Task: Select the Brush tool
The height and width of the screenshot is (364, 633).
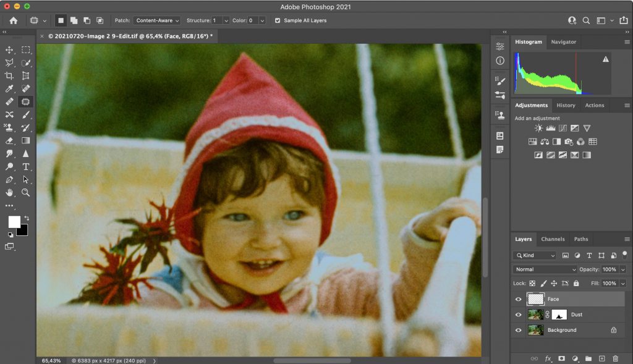Action: click(26, 114)
